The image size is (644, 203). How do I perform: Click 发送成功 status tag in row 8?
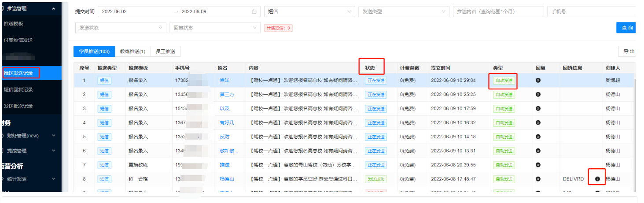[x=376, y=179]
